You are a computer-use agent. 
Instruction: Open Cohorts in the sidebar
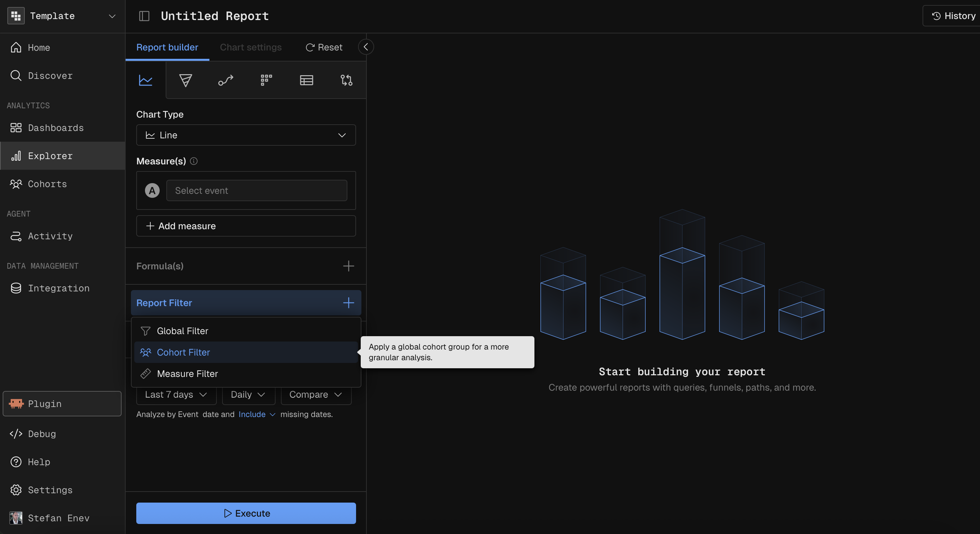[x=62, y=184]
